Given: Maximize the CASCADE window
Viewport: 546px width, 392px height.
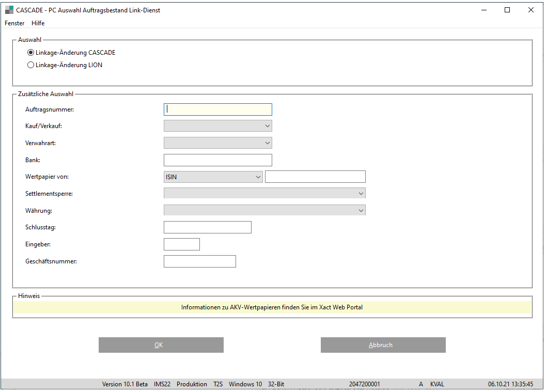Looking at the screenshot, I should pyautogui.click(x=507, y=10).
